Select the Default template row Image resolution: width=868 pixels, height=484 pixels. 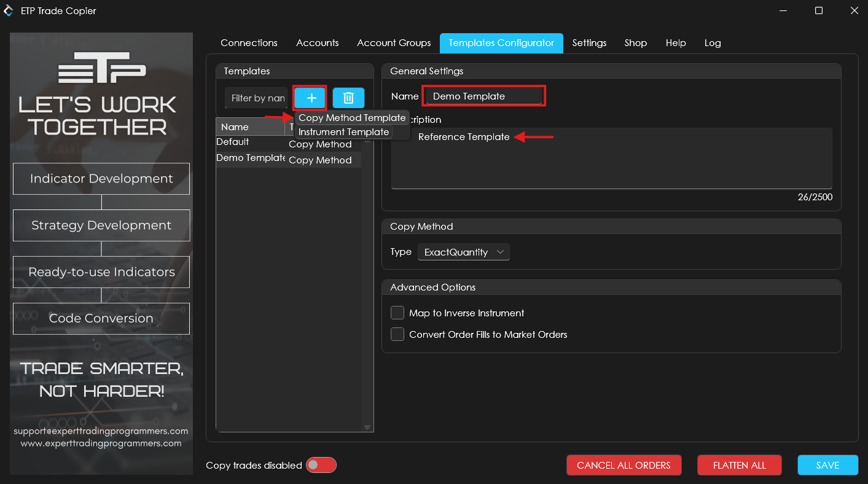click(288, 143)
